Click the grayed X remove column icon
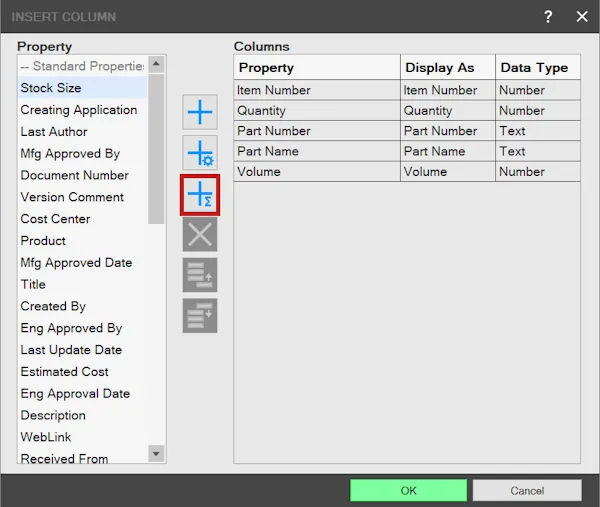Screen dimensions: 600x507 [200, 234]
